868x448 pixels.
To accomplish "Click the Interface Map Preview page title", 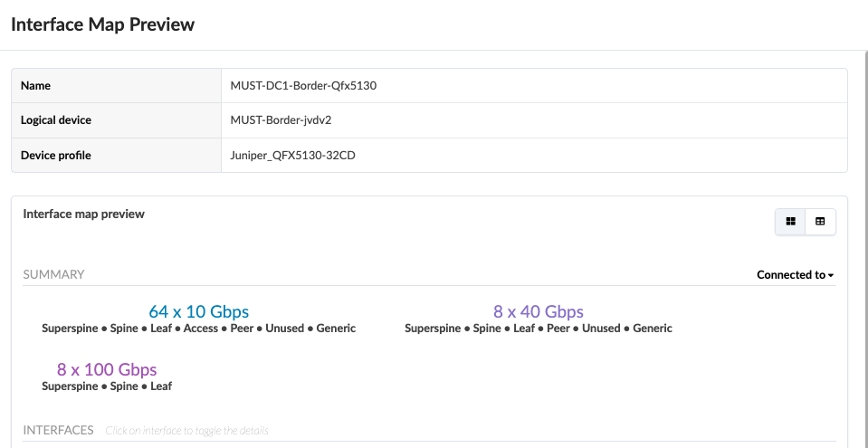I will click(x=102, y=24).
